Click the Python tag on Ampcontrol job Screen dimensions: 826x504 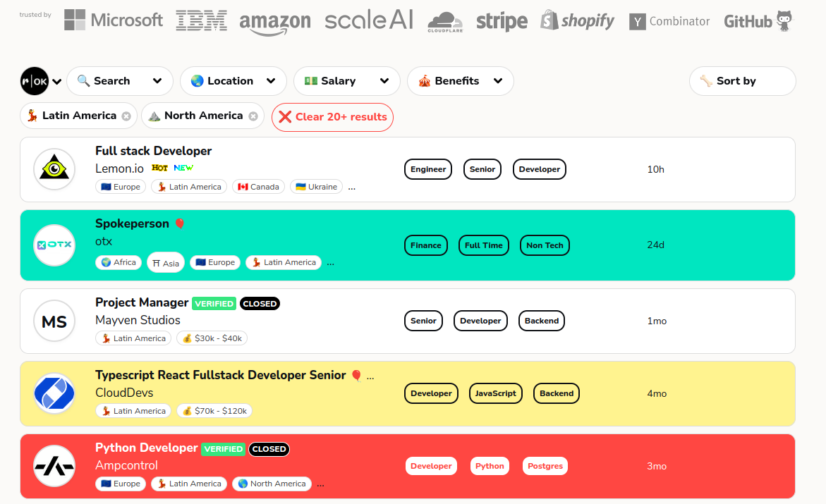point(490,466)
